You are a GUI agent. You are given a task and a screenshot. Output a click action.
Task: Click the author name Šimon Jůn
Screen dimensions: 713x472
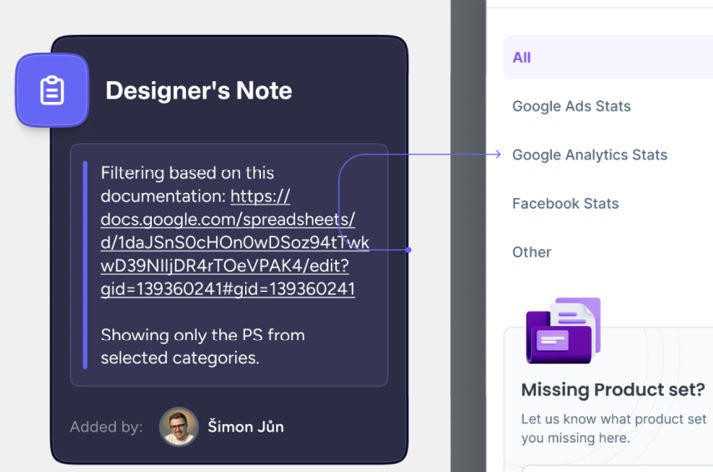[x=246, y=427]
